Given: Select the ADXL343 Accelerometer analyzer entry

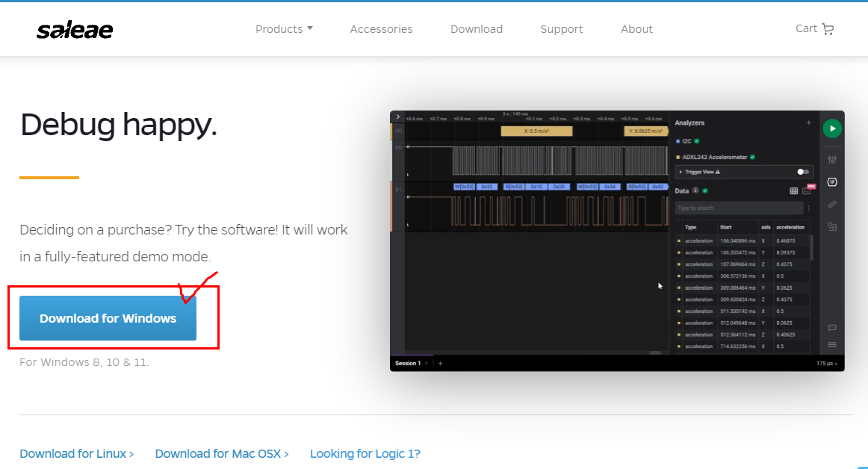Looking at the screenshot, I should click(x=715, y=158).
